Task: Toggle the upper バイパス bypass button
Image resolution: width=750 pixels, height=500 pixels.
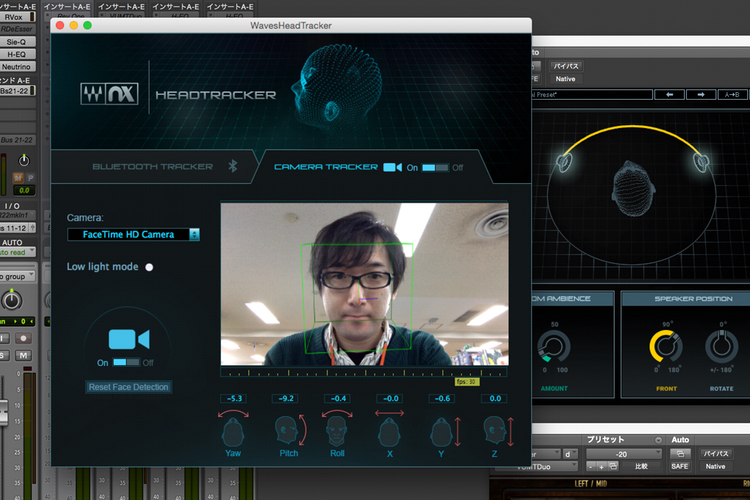Action: [x=566, y=66]
